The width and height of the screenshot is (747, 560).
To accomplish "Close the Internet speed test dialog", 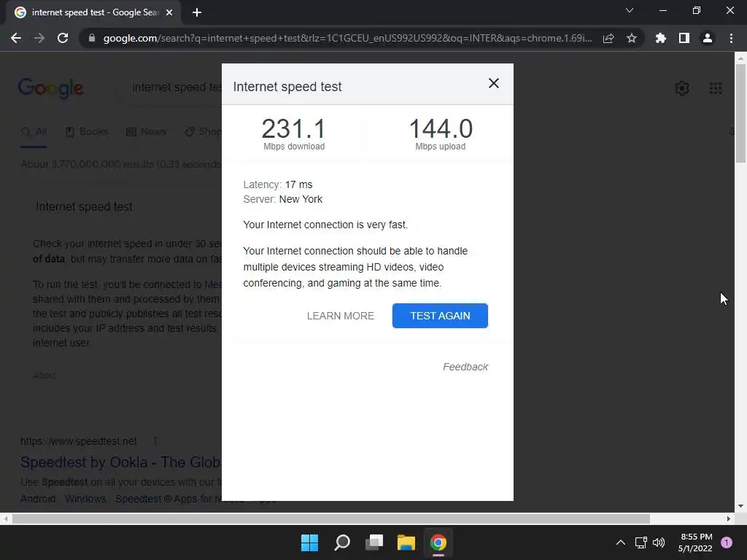I will pyautogui.click(x=494, y=83).
